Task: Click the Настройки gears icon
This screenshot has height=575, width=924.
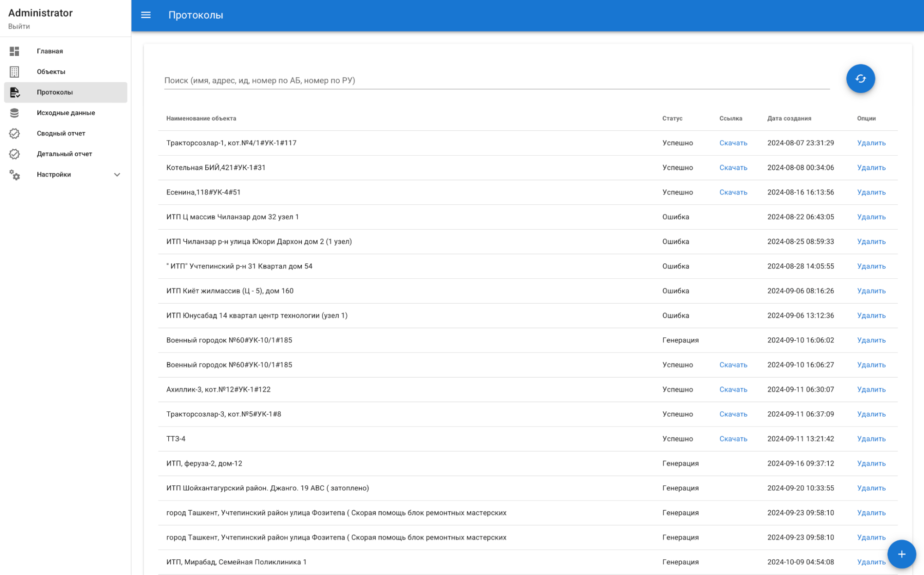Action: coord(14,175)
